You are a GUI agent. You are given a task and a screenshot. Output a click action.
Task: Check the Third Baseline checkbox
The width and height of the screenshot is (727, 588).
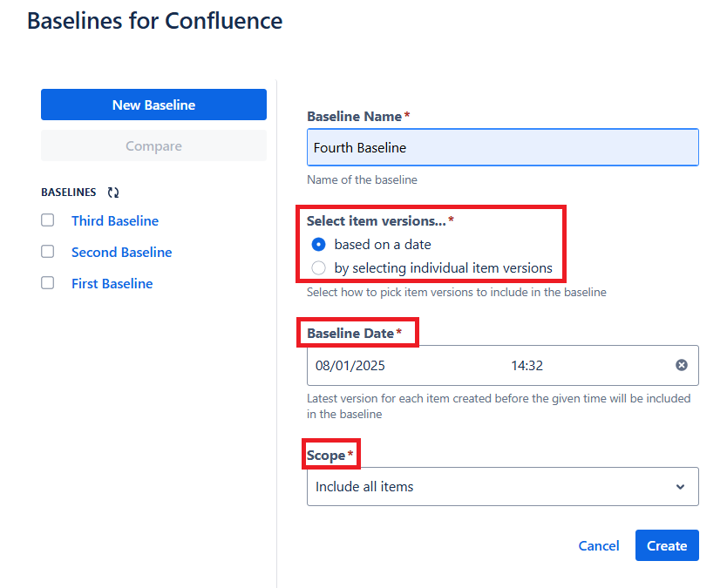(x=47, y=220)
